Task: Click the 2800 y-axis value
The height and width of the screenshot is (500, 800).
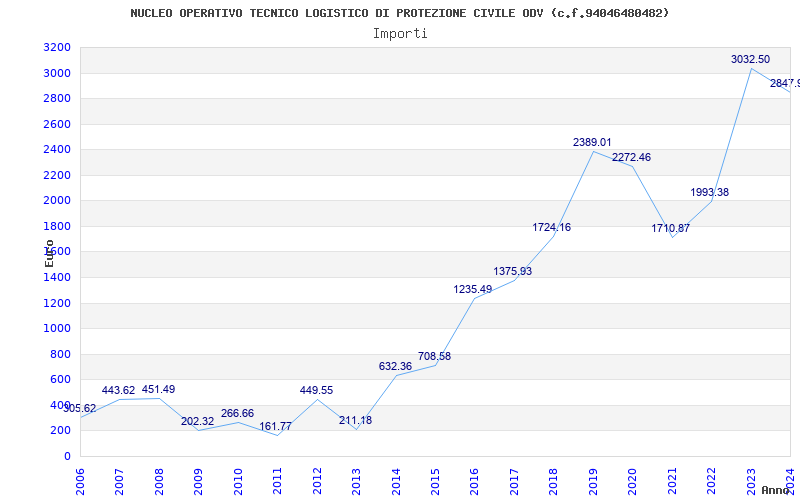Action: (57, 98)
